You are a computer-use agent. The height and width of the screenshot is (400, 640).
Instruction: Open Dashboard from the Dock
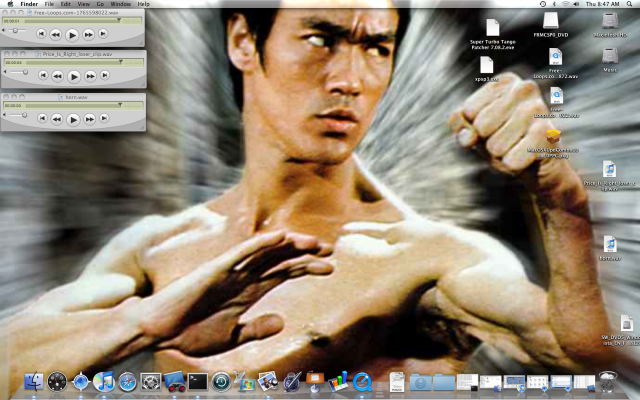[x=57, y=382]
